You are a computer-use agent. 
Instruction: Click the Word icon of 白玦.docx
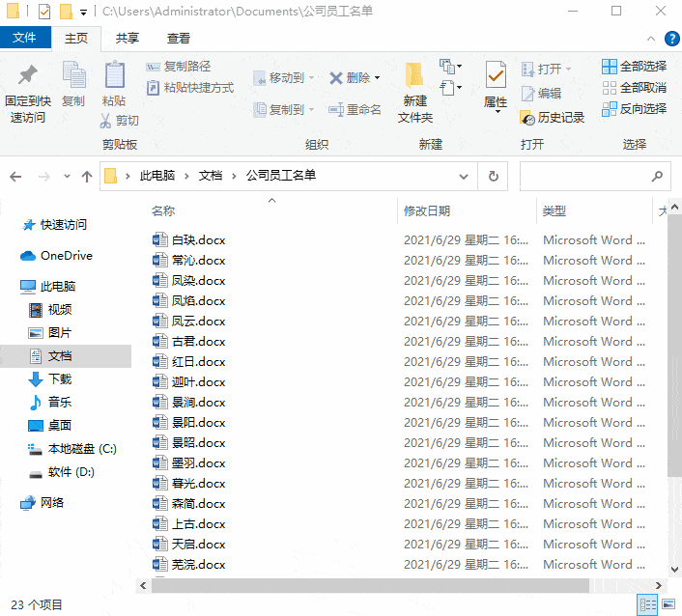pyautogui.click(x=160, y=239)
